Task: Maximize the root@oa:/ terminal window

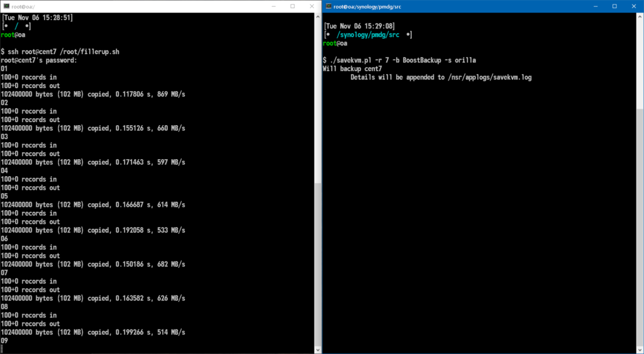Action: pyautogui.click(x=292, y=6)
